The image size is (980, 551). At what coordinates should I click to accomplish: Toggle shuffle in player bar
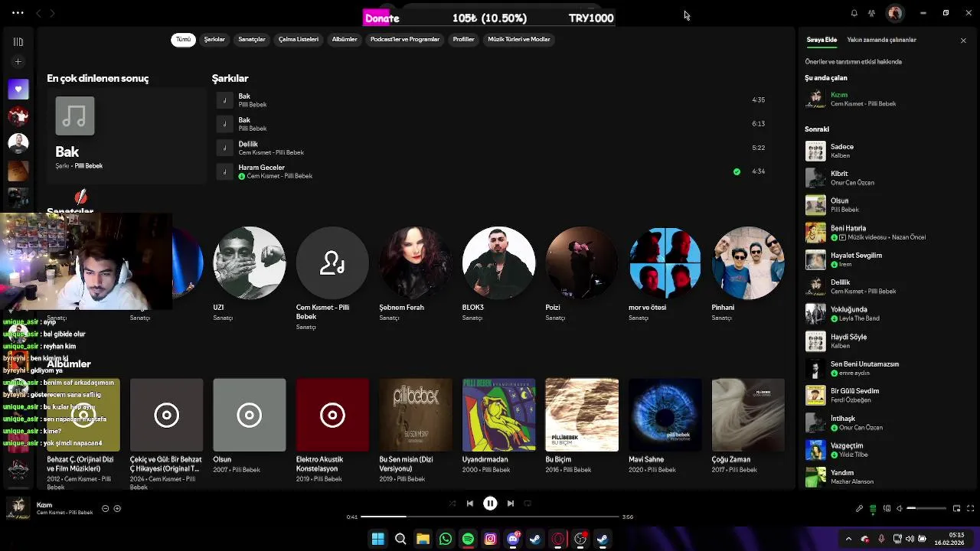452,504
